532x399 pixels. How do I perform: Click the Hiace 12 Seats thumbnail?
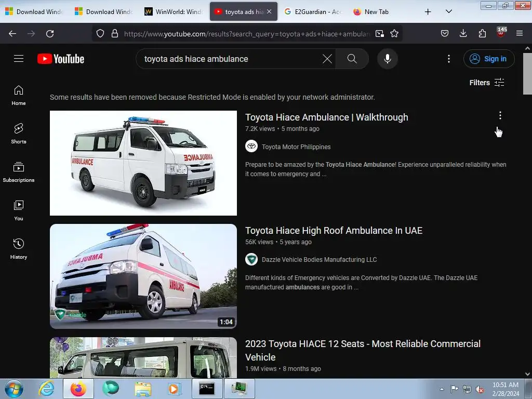(143, 357)
